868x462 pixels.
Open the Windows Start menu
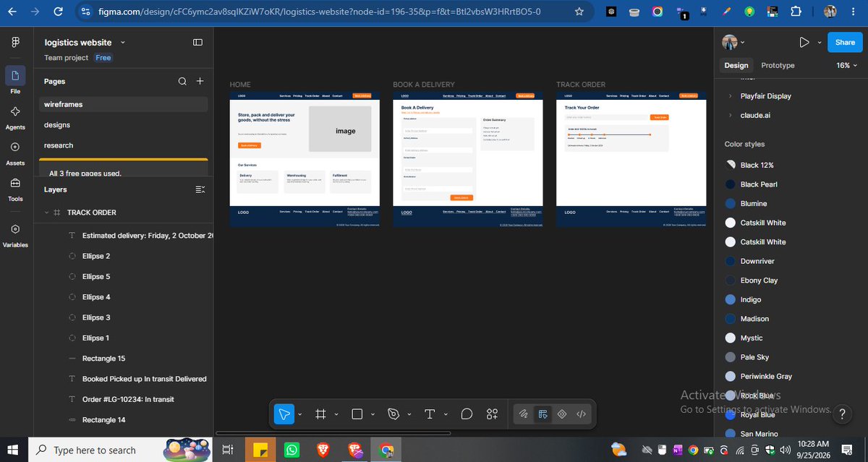pos(13,450)
